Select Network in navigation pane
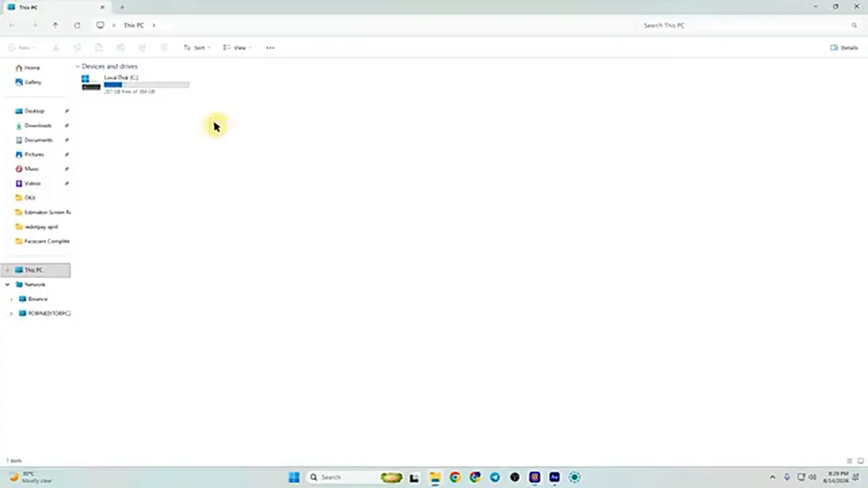868x488 pixels. (35, 285)
